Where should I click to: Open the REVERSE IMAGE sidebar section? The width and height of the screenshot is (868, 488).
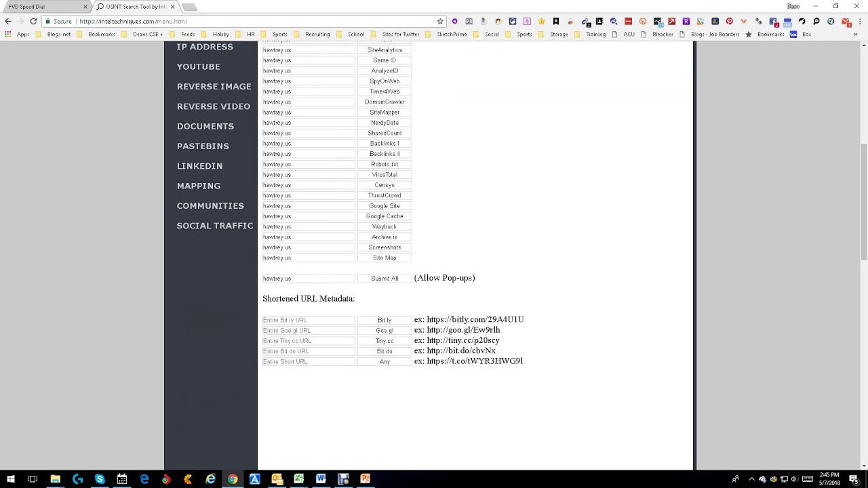[x=214, y=87]
